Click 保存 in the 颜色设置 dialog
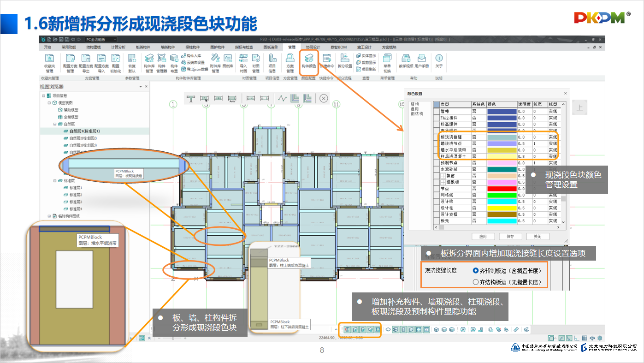Image resolution: width=644 pixels, height=363 pixels. pyautogui.click(x=510, y=236)
